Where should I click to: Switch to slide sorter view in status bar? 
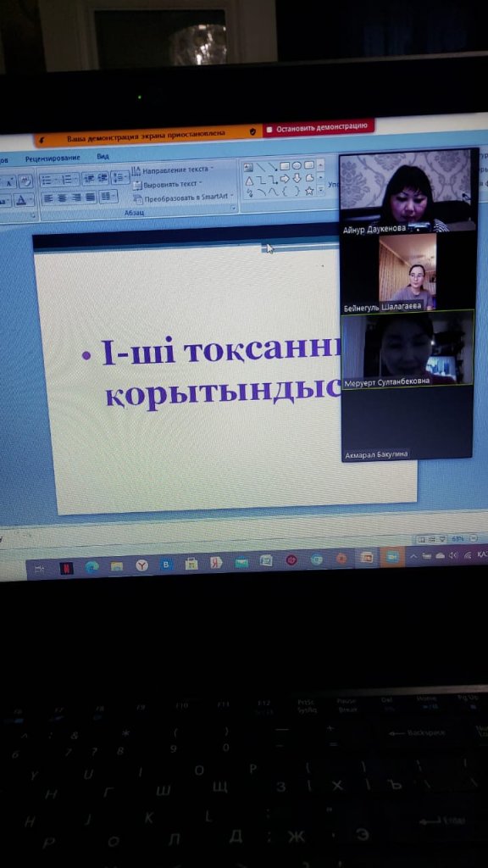click(x=430, y=538)
